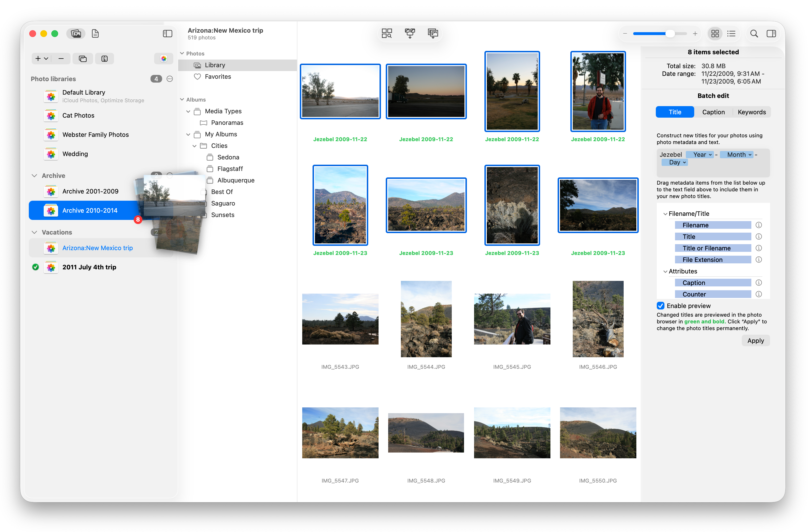Open the Year token dropdown
Viewport: 808px width, 532px height.
pyautogui.click(x=710, y=155)
